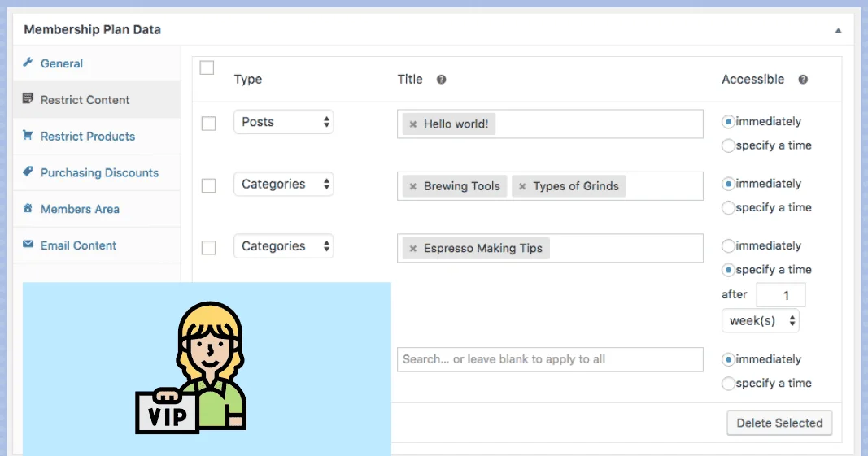Click the Accessible column header
This screenshot has width=868, height=456.
[752, 79]
